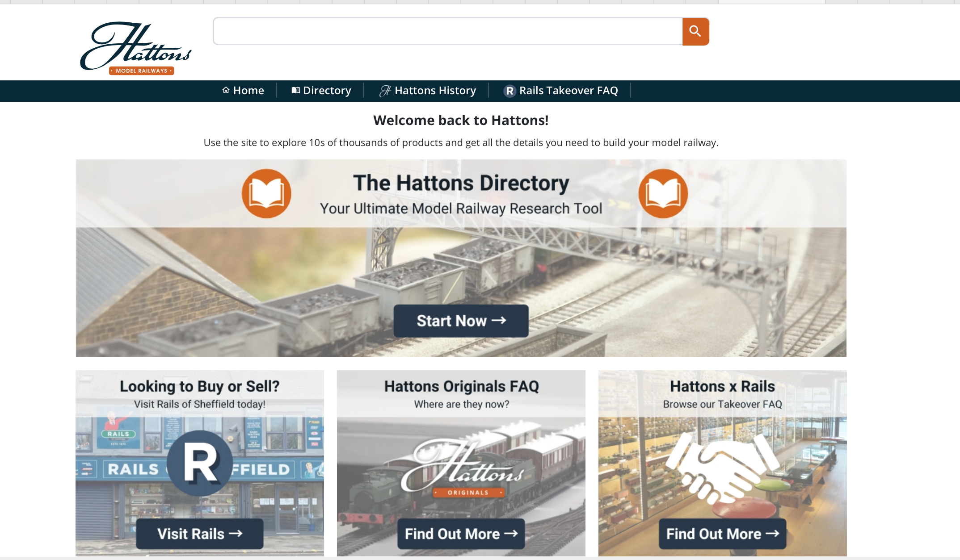
Task: Open the Directory navigation item
Action: pos(321,91)
